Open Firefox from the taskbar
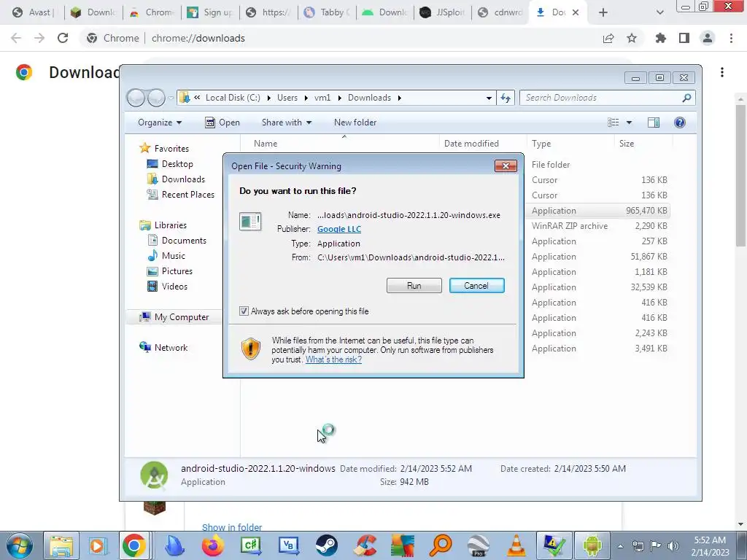747x560 pixels. (212, 545)
